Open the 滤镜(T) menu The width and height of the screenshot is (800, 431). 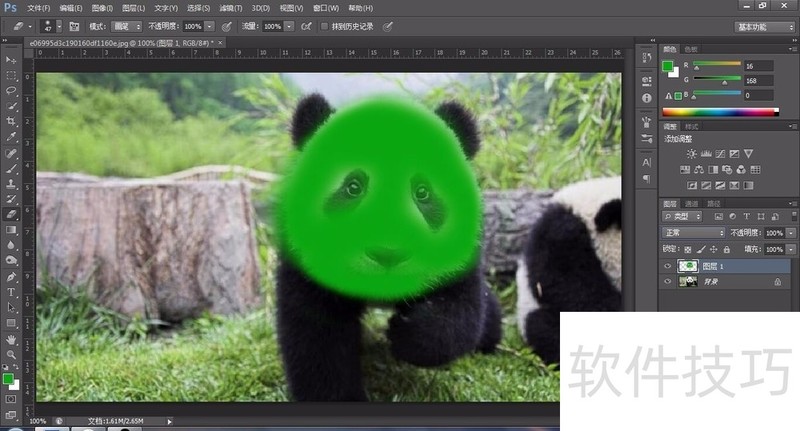231,8
